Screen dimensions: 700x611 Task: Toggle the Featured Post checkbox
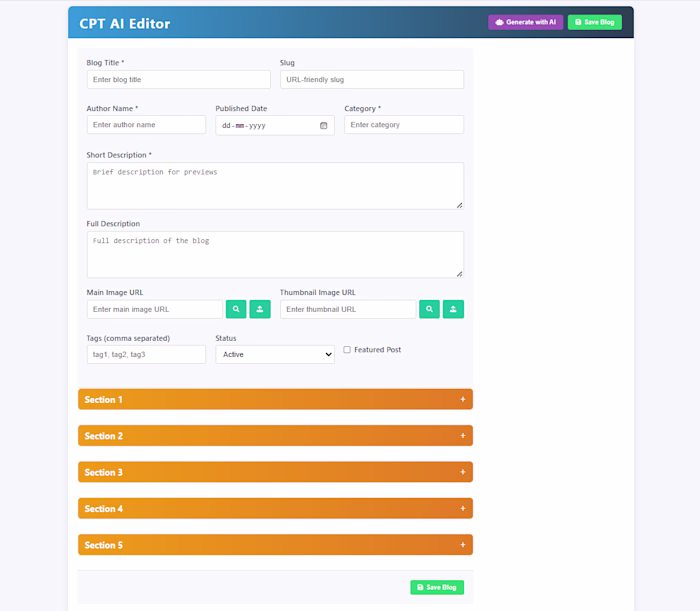click(x=347, y=350)
